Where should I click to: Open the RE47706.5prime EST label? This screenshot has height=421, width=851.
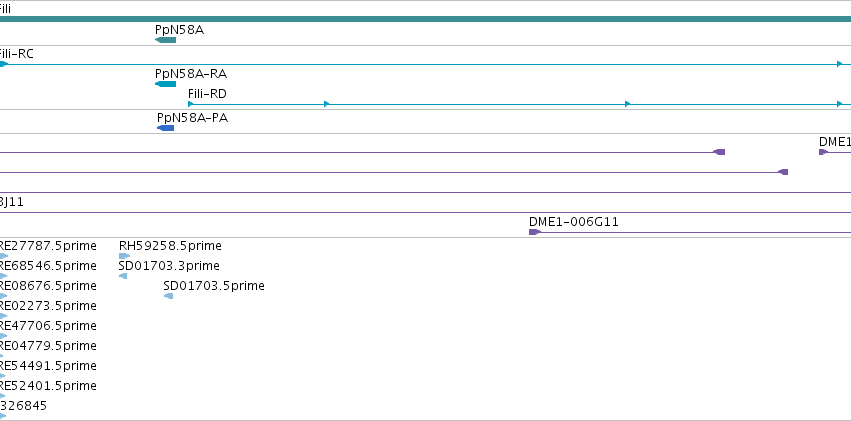48,326
